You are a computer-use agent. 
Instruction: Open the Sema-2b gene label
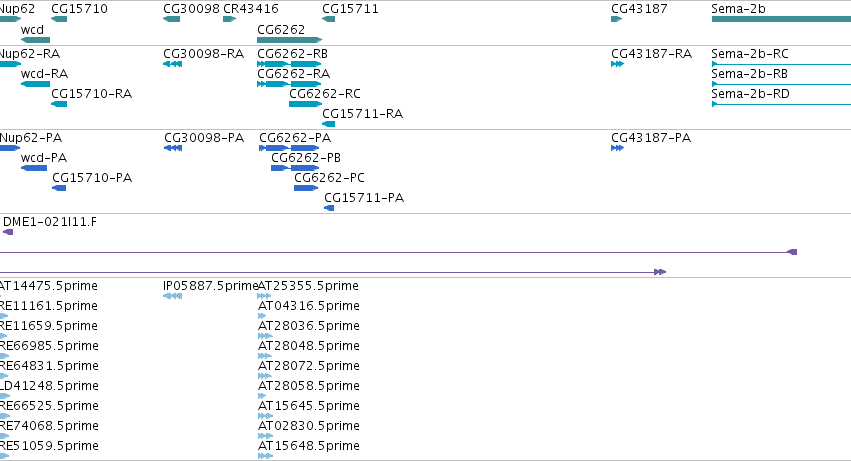point(738,9)
